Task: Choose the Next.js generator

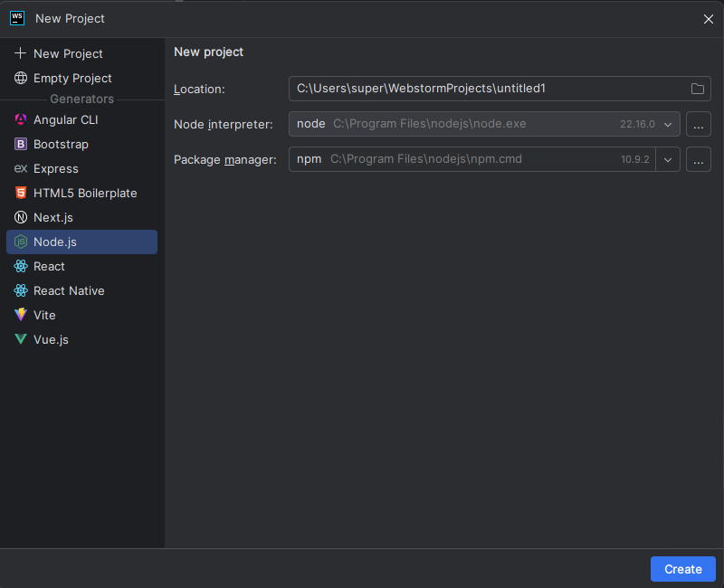Action: 82,217
